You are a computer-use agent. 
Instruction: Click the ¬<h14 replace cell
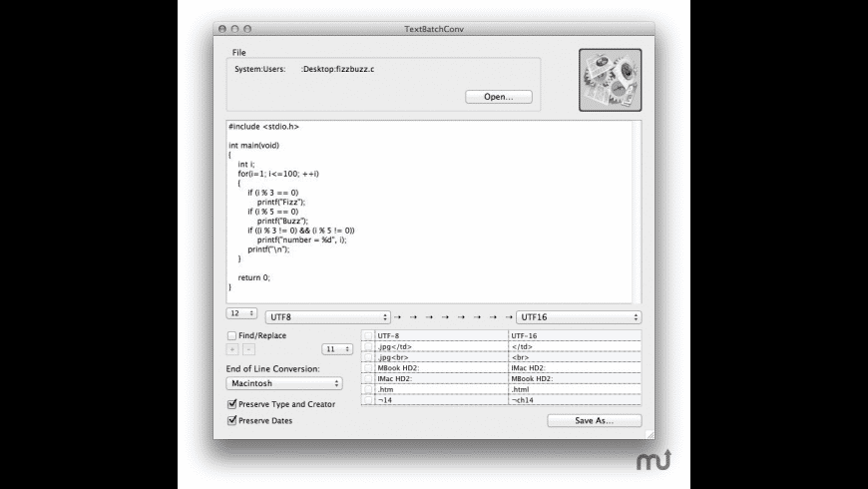coord(575,400)
